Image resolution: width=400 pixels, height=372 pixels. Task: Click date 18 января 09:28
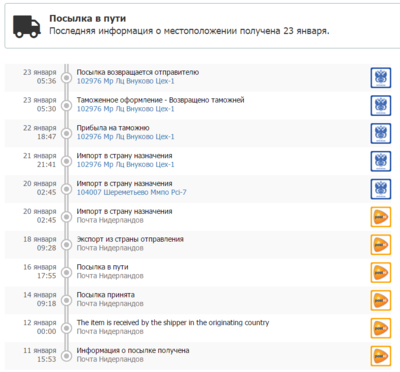pos(40,244)
